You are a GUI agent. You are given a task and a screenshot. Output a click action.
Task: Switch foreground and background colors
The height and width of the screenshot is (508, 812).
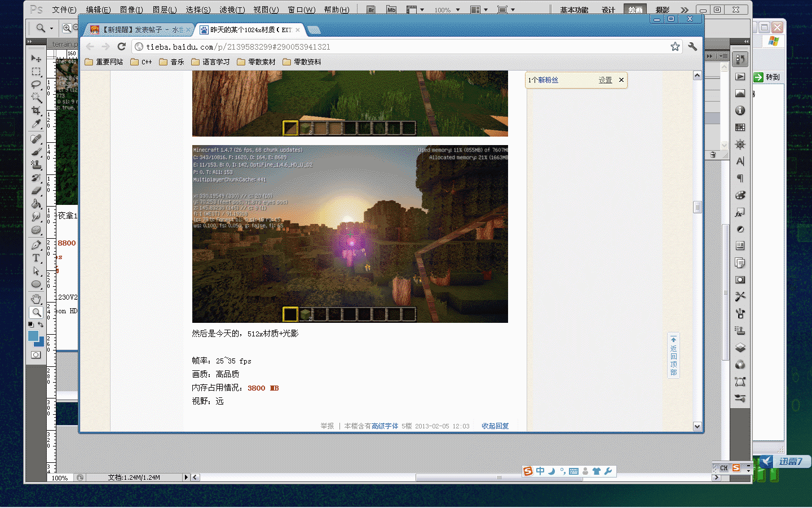tap(41, 325)
